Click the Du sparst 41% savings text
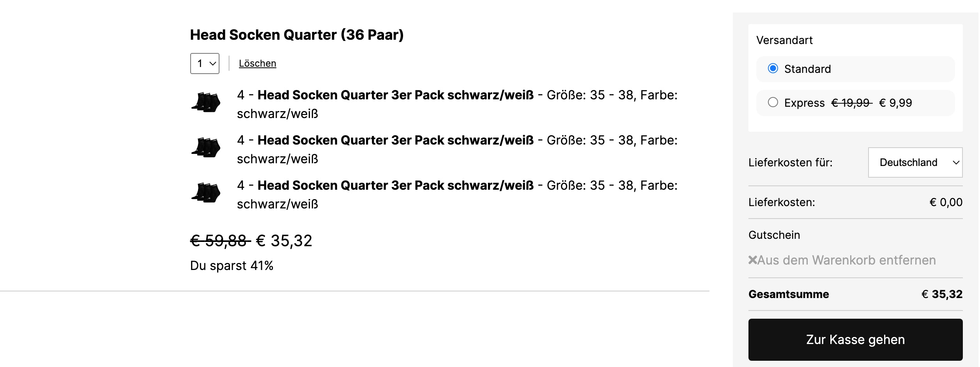980x367 pixels. [x=232, y=266]
